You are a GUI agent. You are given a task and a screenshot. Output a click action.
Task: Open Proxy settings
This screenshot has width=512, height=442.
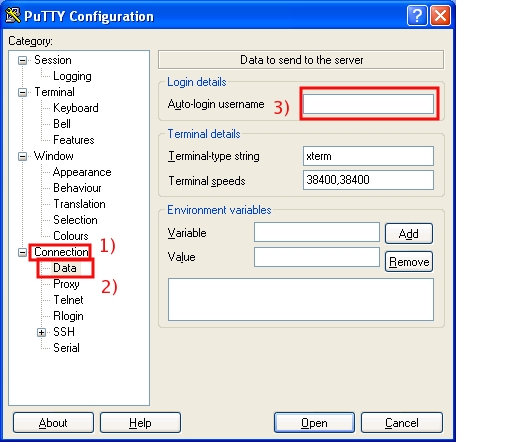[x=66, y=284]
